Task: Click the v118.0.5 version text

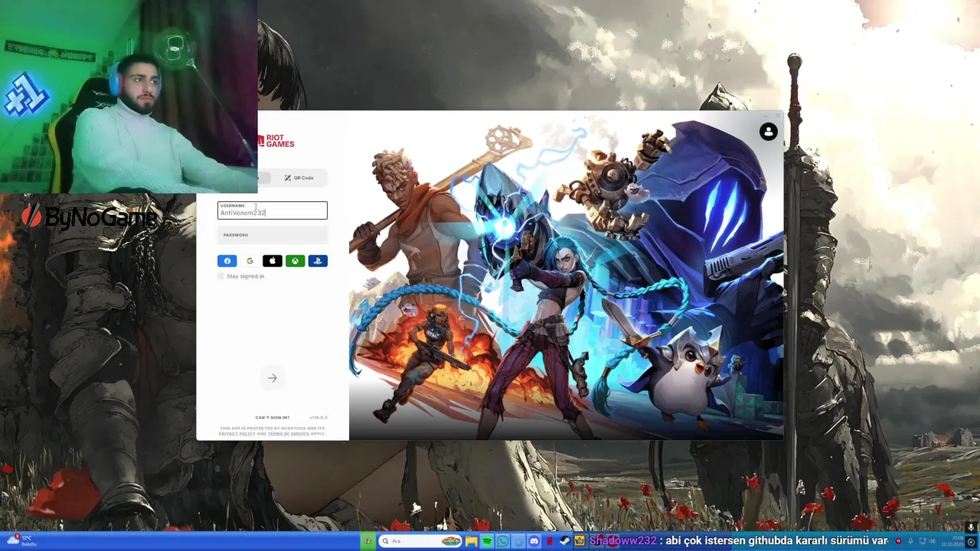Action: [318, 418]
